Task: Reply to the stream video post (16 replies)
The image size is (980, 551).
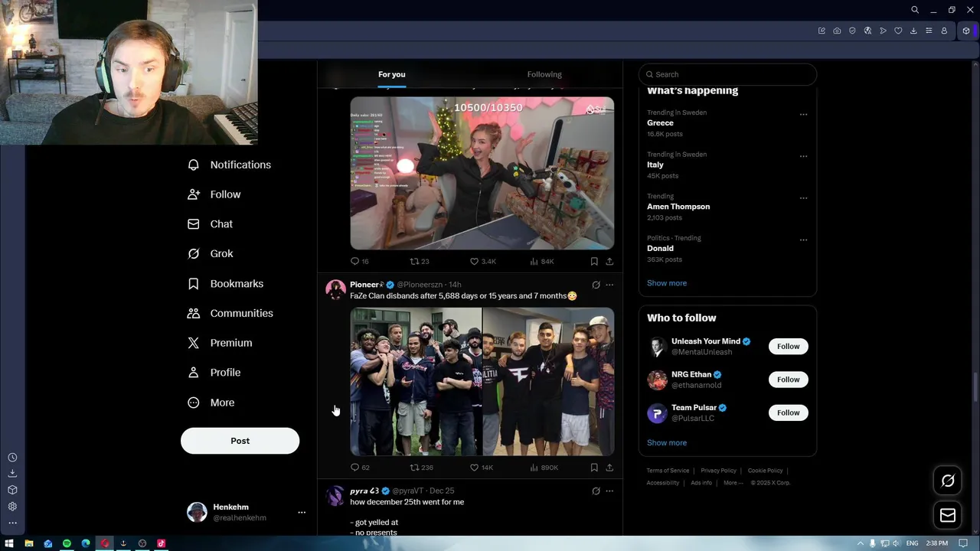Action: (354, 262)
